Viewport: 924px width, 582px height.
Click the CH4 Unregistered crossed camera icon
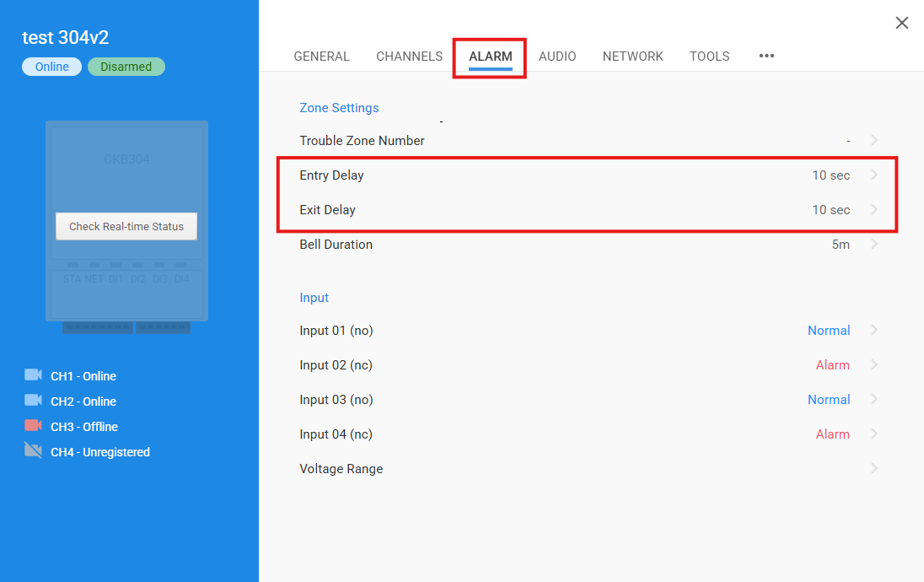(33, 451)
